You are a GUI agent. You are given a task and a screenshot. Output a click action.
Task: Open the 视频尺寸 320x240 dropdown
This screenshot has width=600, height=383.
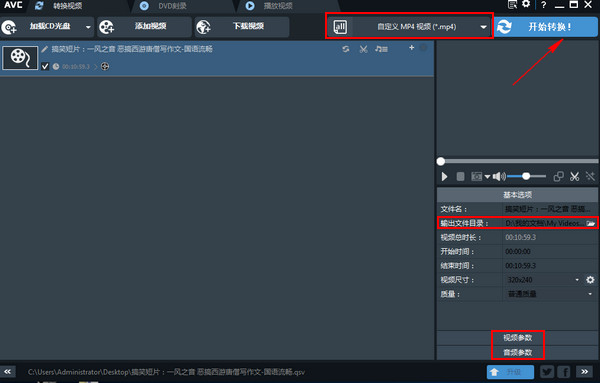577,280
